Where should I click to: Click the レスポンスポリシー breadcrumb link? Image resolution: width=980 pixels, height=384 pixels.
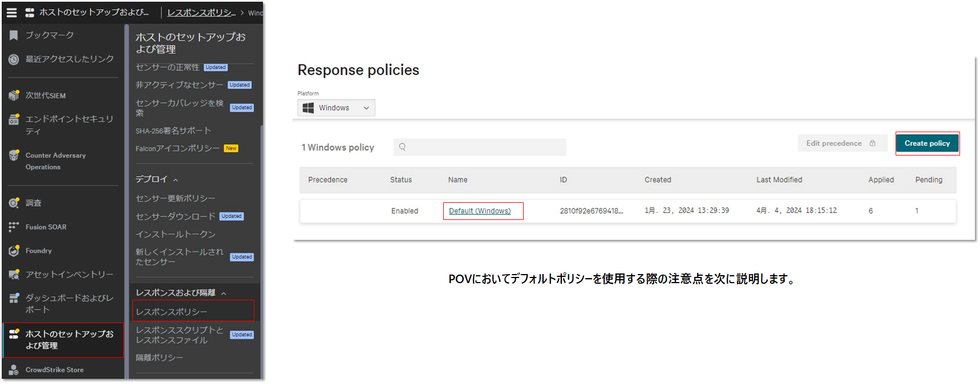pyautogui.click(x=201, y=13)
